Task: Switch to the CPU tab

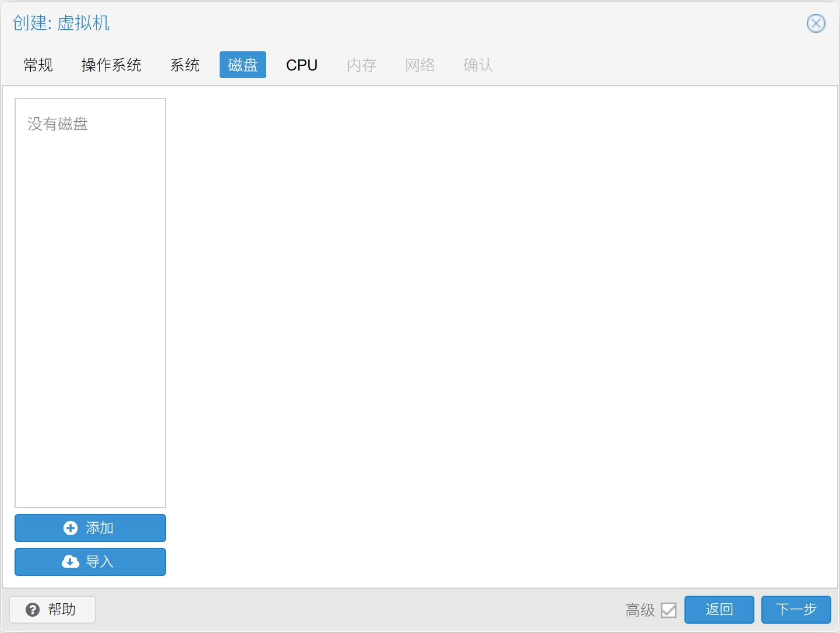Action: click(302, 65)
